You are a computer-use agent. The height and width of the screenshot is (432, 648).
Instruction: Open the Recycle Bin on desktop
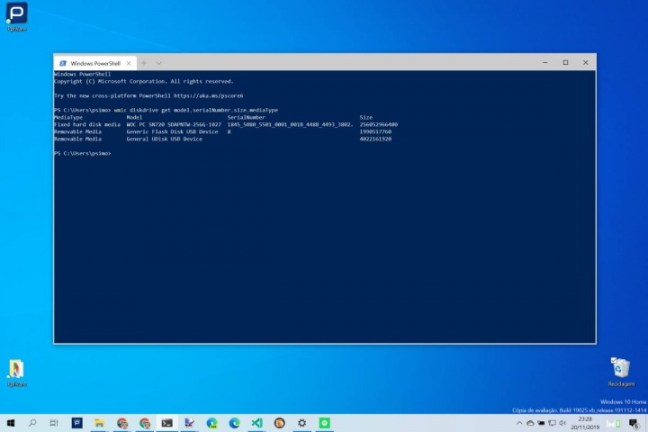620,371
